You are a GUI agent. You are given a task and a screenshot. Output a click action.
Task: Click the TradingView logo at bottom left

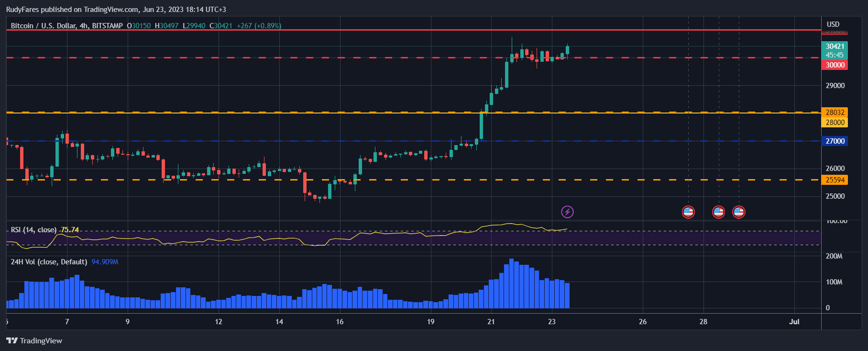pos(34,340)
